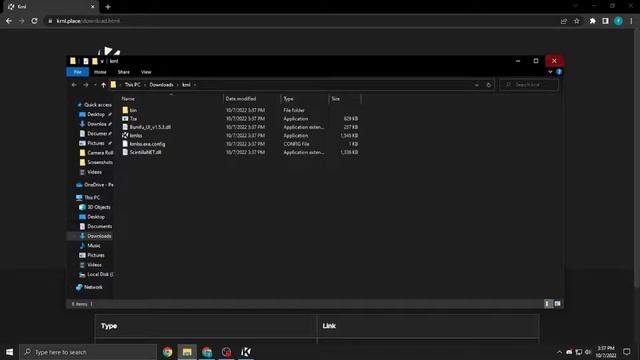Screen dimensions: 640x360
Task: Click the Windows taskbar search box
Action: click(x=88, y=352)
